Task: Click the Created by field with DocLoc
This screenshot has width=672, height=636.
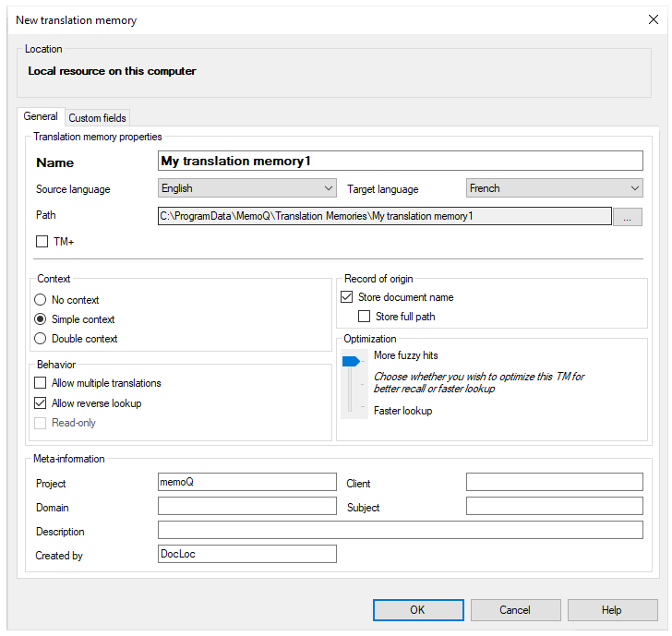Action: click(x=247, y=554)
